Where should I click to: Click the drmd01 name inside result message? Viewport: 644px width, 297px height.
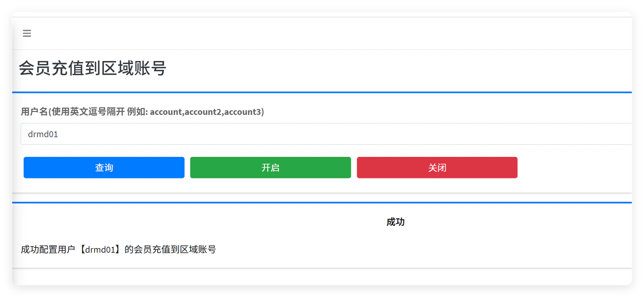pos(100,250)
